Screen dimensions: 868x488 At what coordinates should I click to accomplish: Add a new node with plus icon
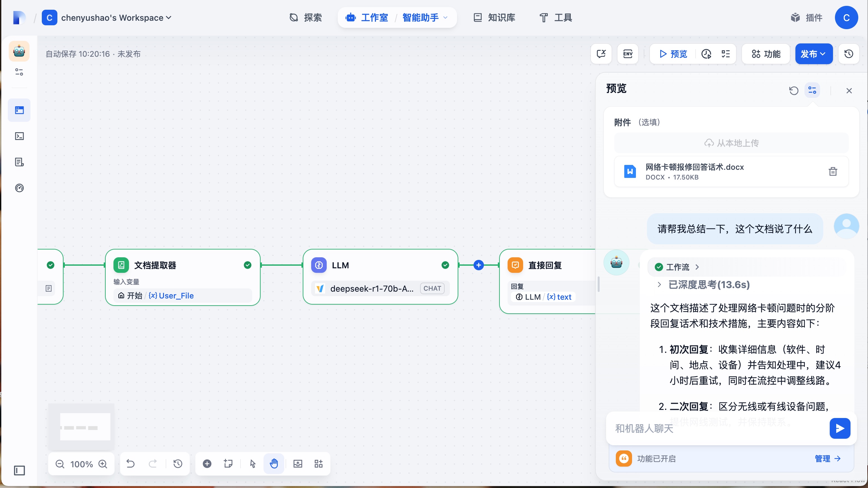tap(207, 464)
